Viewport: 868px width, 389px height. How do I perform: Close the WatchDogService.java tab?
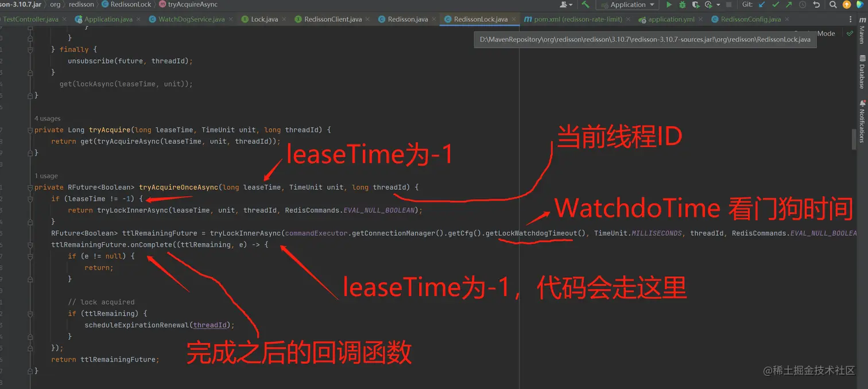[231, 19]
